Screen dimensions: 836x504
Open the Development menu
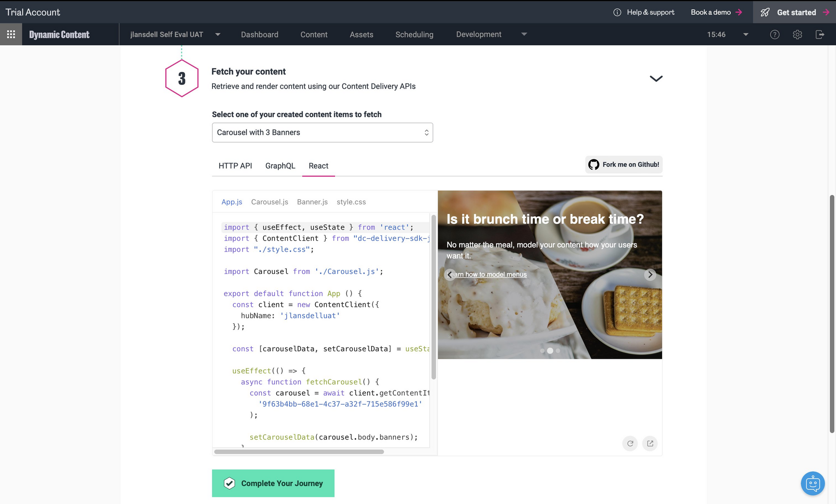pyautogui.click(x=479, y=35)
